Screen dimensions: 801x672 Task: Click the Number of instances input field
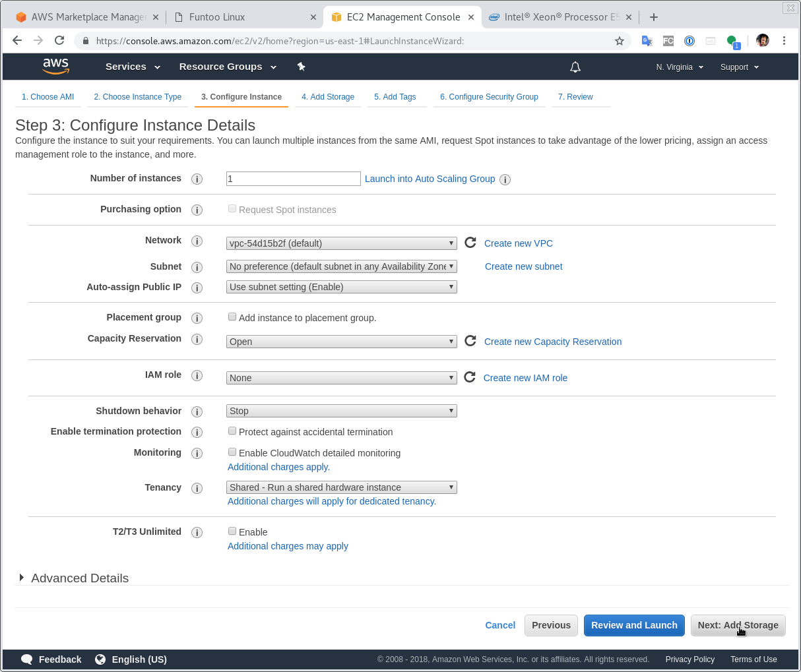point(294,179)
